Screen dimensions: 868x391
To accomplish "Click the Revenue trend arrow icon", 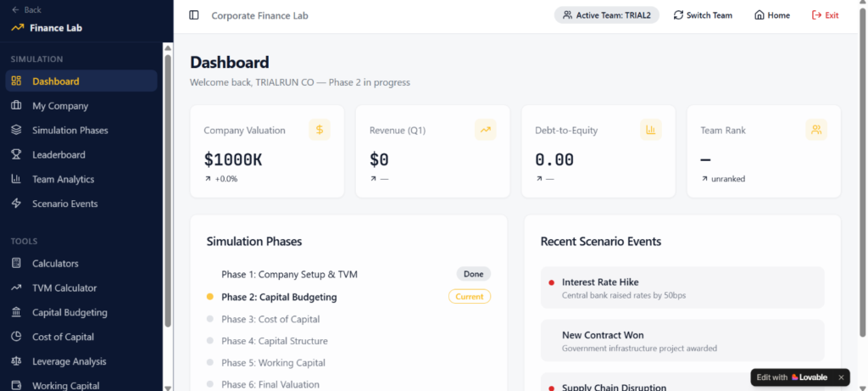I will (x=485, y=130).
